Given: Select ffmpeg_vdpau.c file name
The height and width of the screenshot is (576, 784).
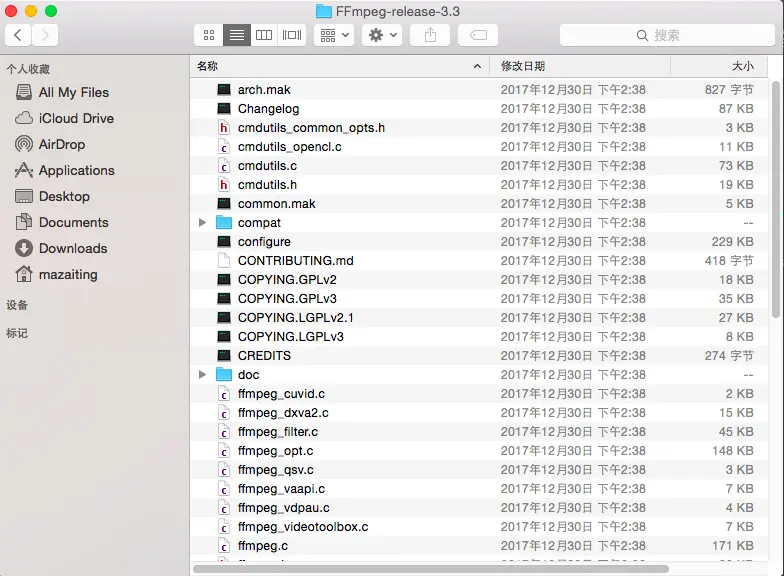Looking at the screenshot, I should coord(284,508).
